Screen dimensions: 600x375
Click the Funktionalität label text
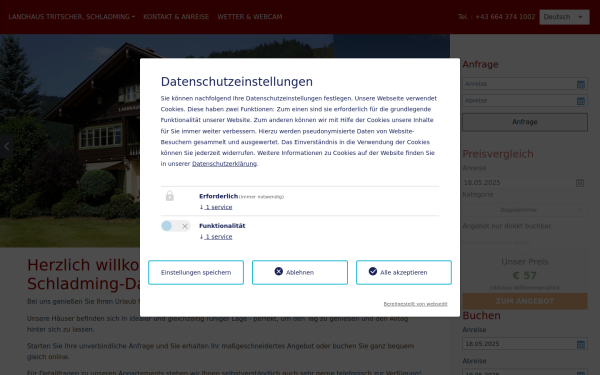pos(222,226)
